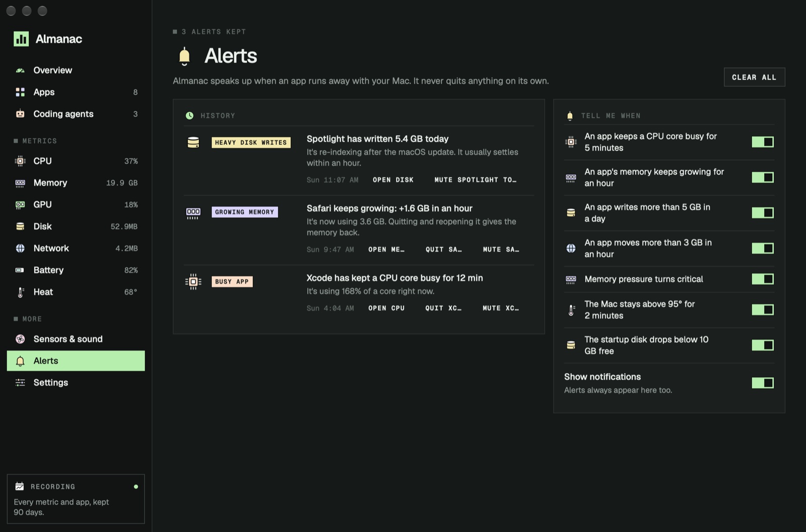Click Open CPU on Xcode alert
Screen dimensions: 806x532
point(386,308)
